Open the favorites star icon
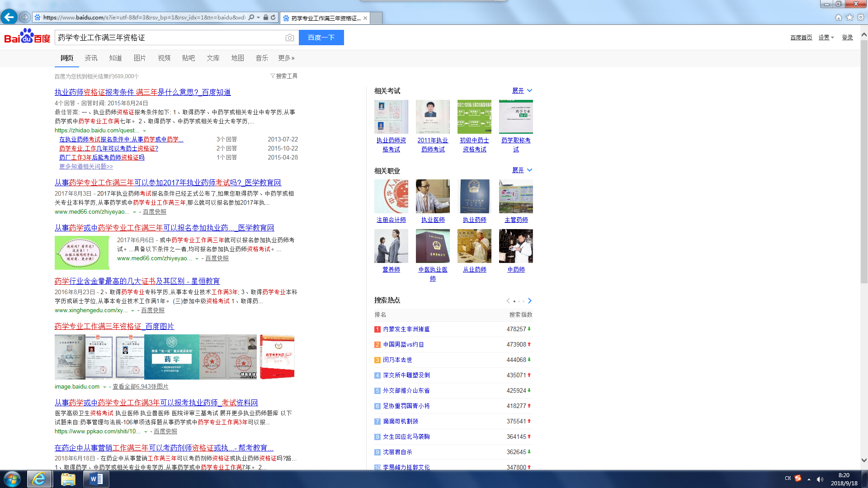Viewport: 868px width, 488px height. pyautogui.click(x=849, y=17)
